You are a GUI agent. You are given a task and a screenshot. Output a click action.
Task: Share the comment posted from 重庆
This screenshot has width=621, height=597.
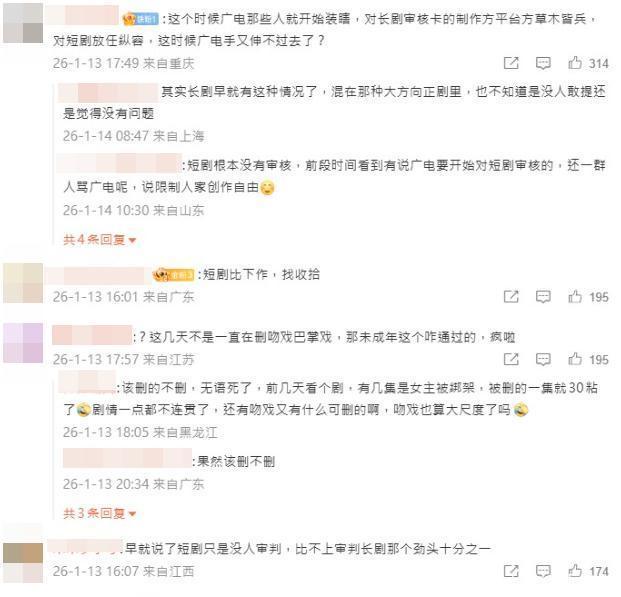click(511, 63)
